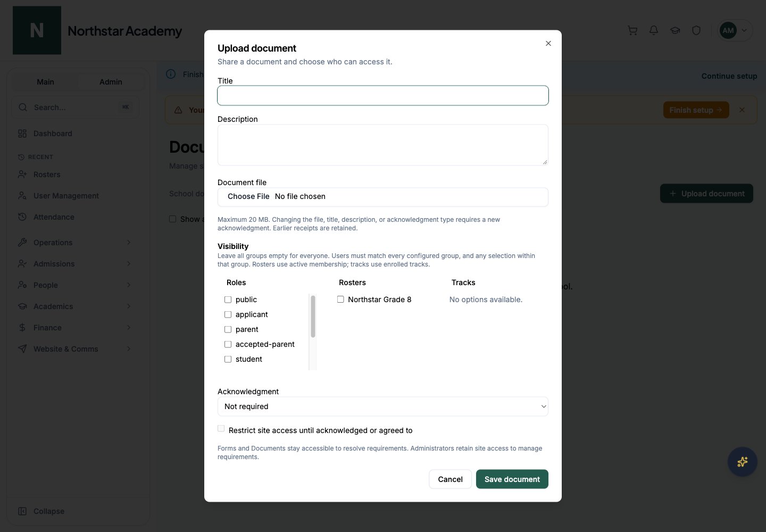Switch to the Main tab
This screenshot has height=532, width=766.
tap(45, 82)
